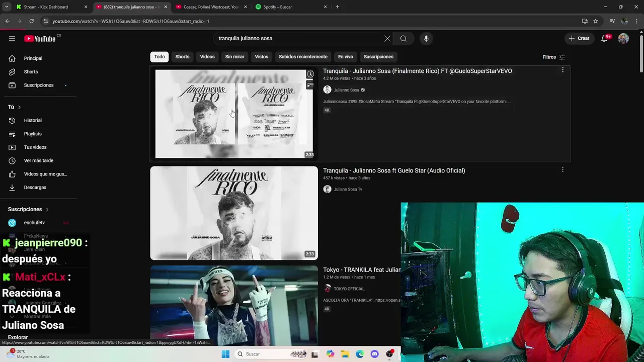Screen dimensions: 644x362
Task: Add first video to watch later
Action: [310, 74]
